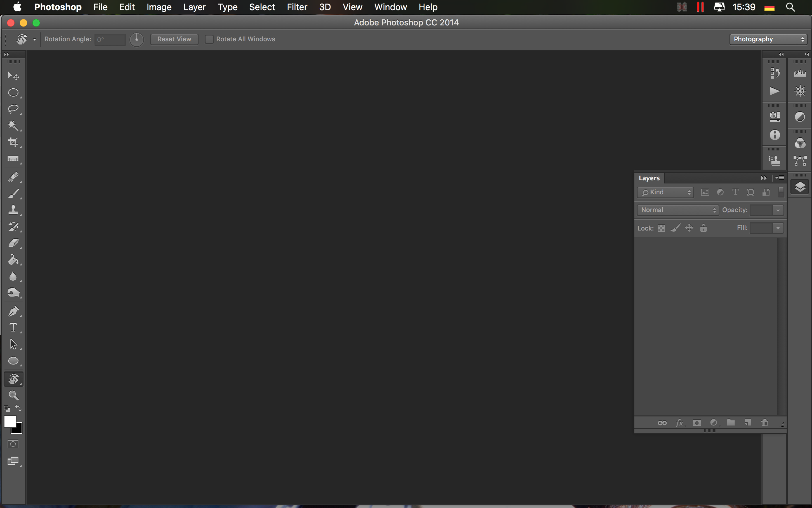Select the Sponge tool

click(x=13, y=293)
